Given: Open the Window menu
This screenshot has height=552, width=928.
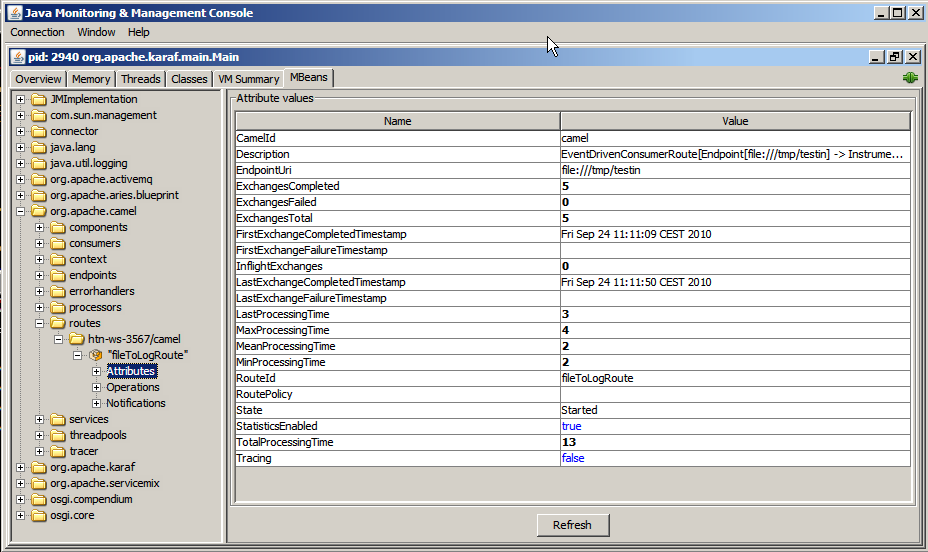Looking at the screenshot, I should (96, 32).
